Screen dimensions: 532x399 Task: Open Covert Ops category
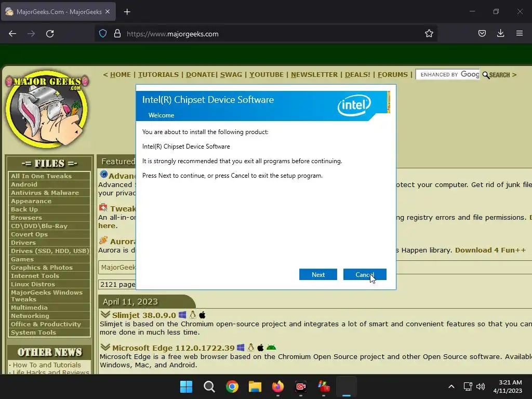pos(29,234)
